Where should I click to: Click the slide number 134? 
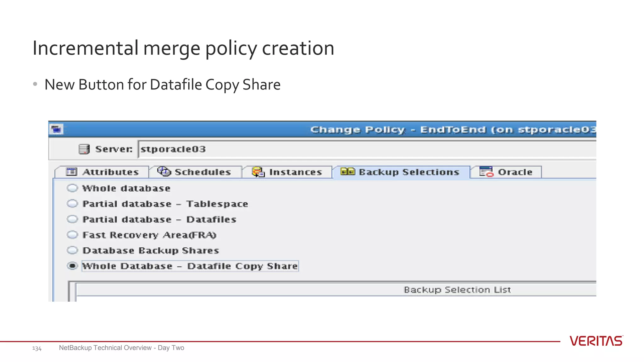click(x=37, y=348)
